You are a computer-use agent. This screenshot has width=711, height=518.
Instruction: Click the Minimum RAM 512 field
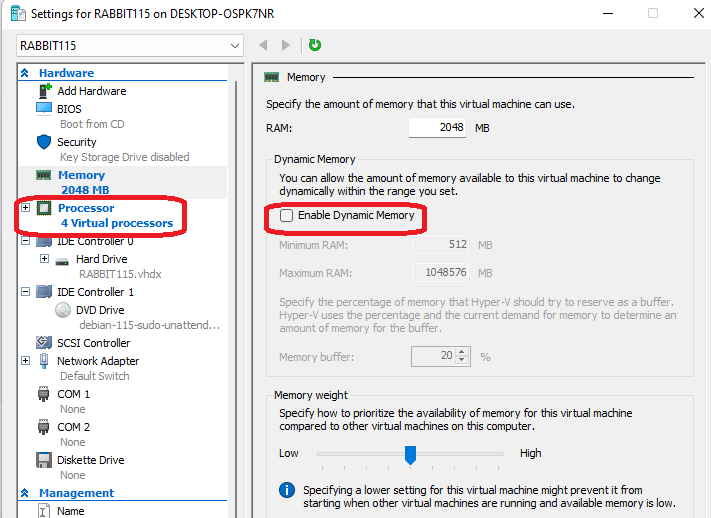pyautogui.click(x=440, y=245)
